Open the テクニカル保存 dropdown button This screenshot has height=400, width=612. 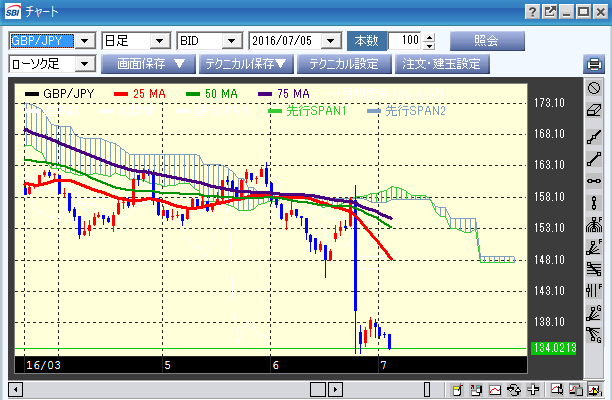click(246, 64)
